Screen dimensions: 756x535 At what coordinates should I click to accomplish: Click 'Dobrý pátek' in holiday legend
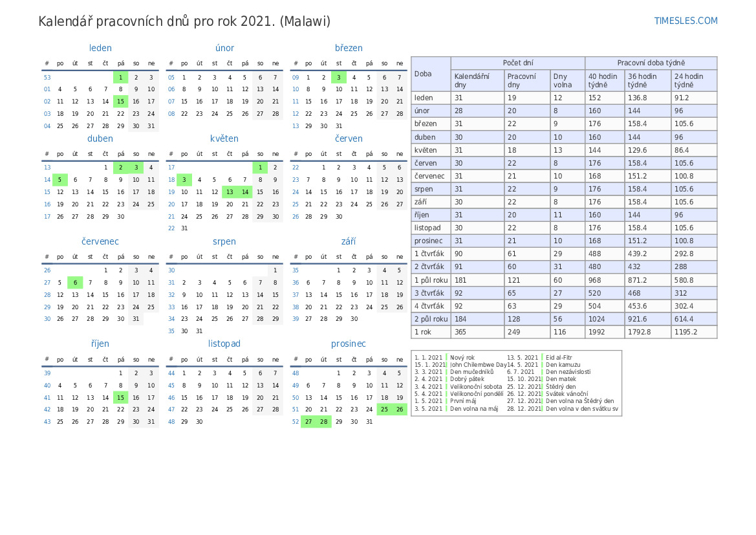(x=467, y=379)
